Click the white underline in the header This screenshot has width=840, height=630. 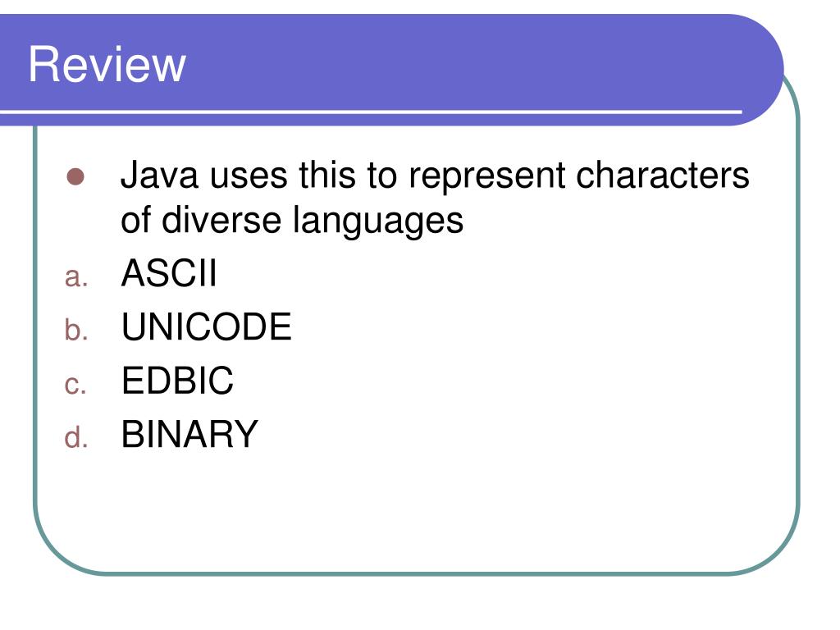(x=371, y=112)
